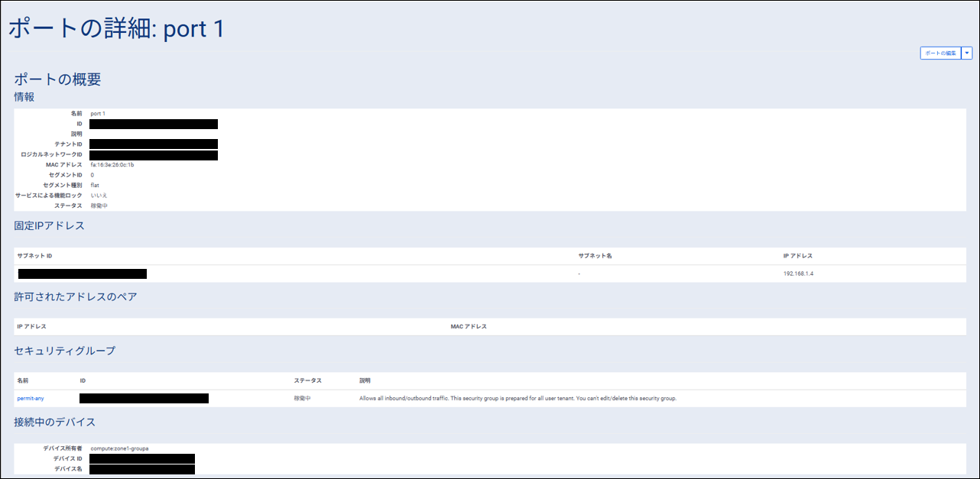Click the サブネット ID column header
The height and width of the screenshot is (479, 980).
(x=34, y=256)
